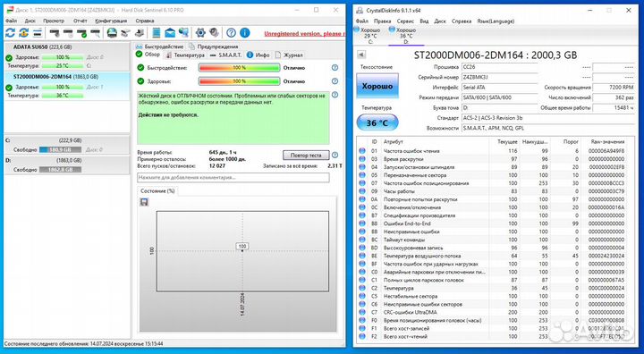Viewport: 644px width, 354px height.
Task: Click help icon beside the green status text
Action: point(335,95)
